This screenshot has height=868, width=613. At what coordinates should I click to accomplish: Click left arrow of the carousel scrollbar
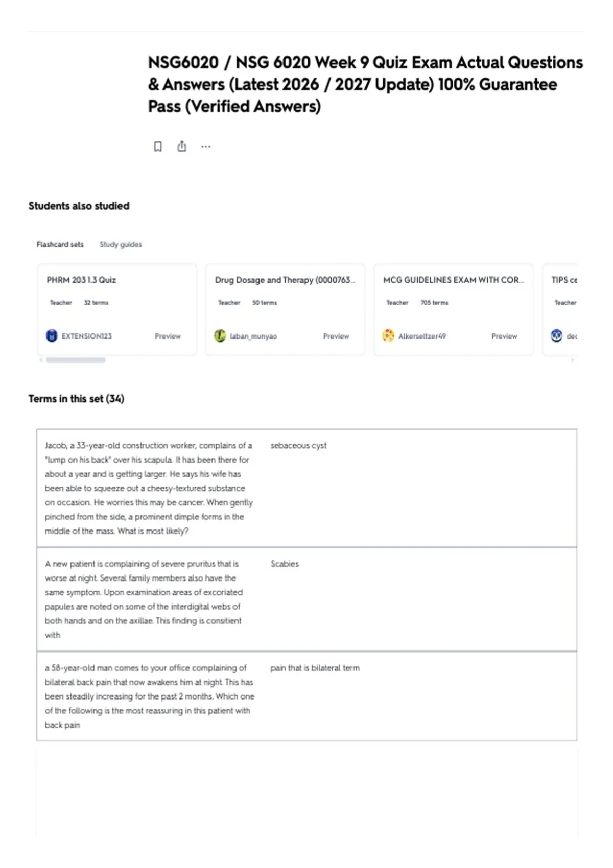[41, 360]
